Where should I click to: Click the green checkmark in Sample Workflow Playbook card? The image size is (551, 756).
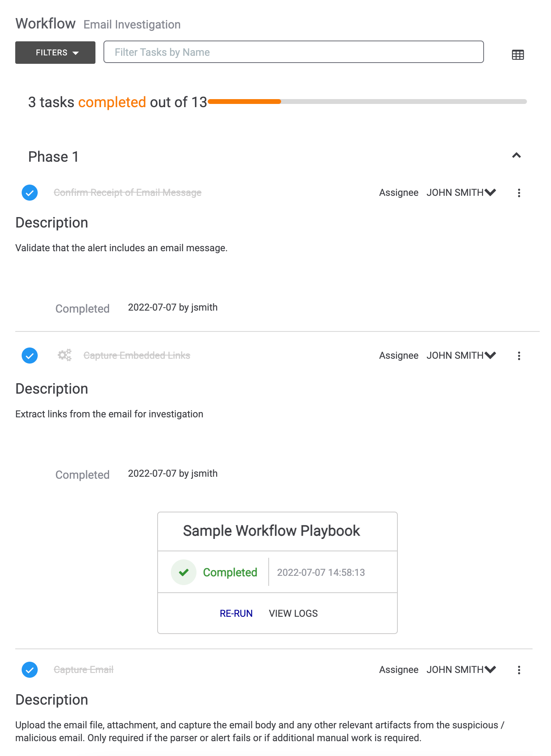(184, 572)
